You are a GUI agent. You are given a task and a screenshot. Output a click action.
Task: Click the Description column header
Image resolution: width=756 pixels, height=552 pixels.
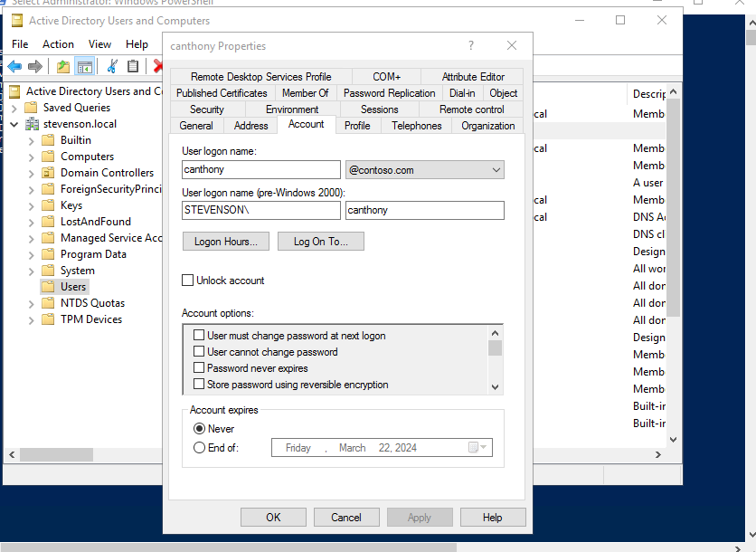[648, 93]
